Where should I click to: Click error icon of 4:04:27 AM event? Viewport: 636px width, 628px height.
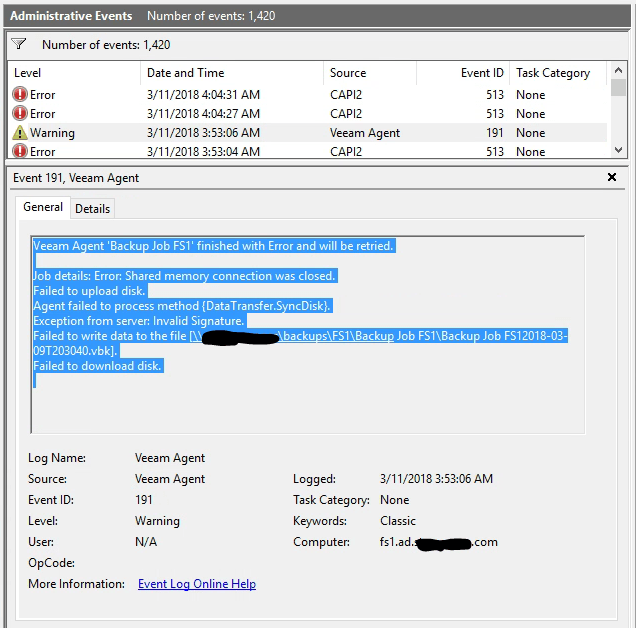point(20,113)
